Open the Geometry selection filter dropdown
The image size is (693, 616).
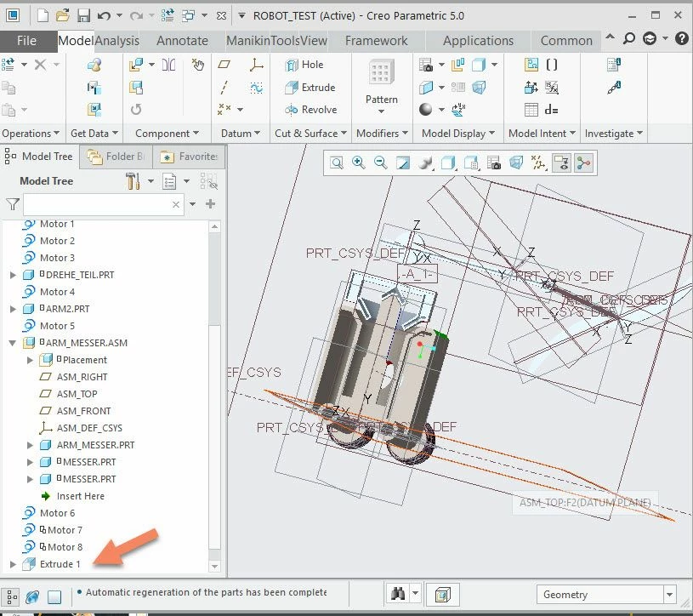tap(605, 595)
